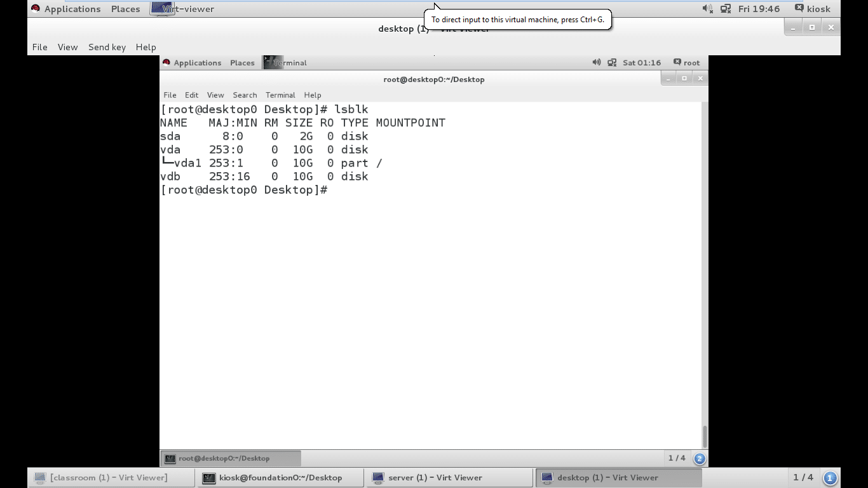Viewport: 868px width, 488px height.
Task: Open the host Places menu
Action: click(125, 9)
